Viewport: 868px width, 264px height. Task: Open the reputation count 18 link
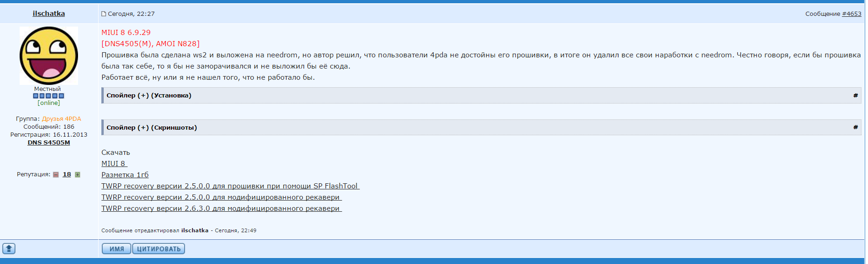tap(67, 174)
